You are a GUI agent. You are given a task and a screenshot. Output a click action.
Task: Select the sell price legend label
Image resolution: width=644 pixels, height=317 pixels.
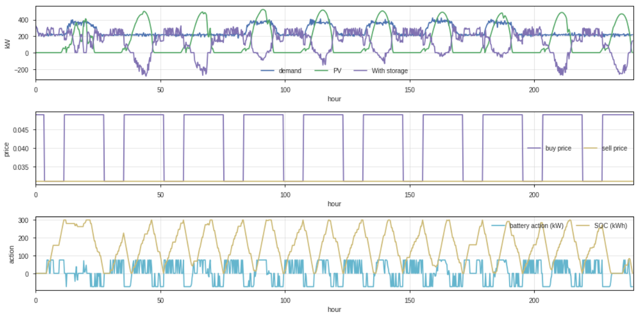pyautogui.click(x=614, y=148)
